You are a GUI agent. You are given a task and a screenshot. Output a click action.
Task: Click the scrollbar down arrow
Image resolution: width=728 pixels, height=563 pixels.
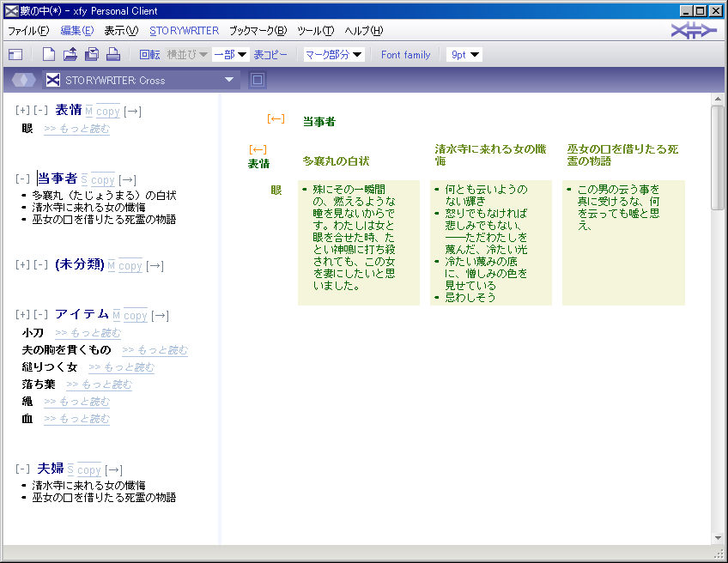tap(718, 538)
